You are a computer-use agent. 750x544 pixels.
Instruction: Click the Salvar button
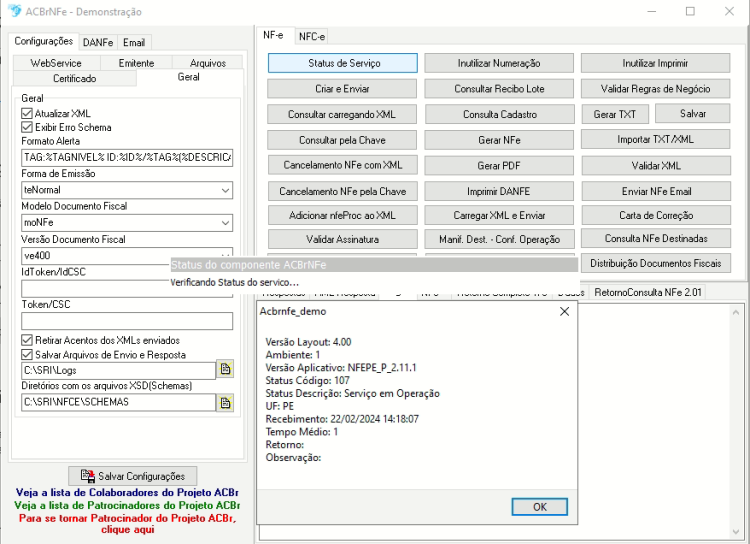click(x=693, y=114)
